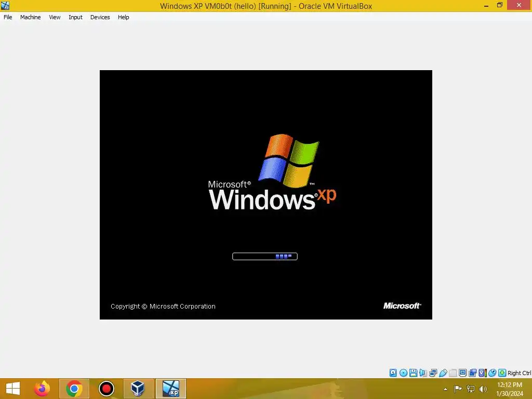
Task: Open the Input menu
Action: click(75, 17)
